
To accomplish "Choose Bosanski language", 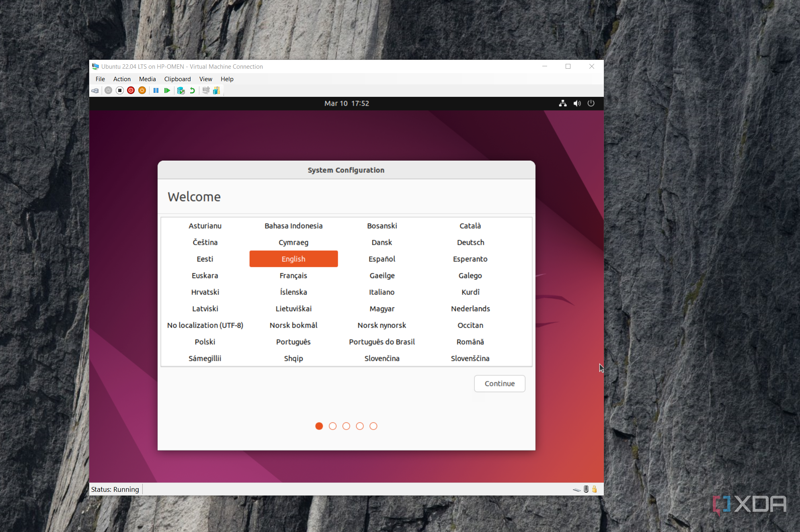I will [382, 226].
